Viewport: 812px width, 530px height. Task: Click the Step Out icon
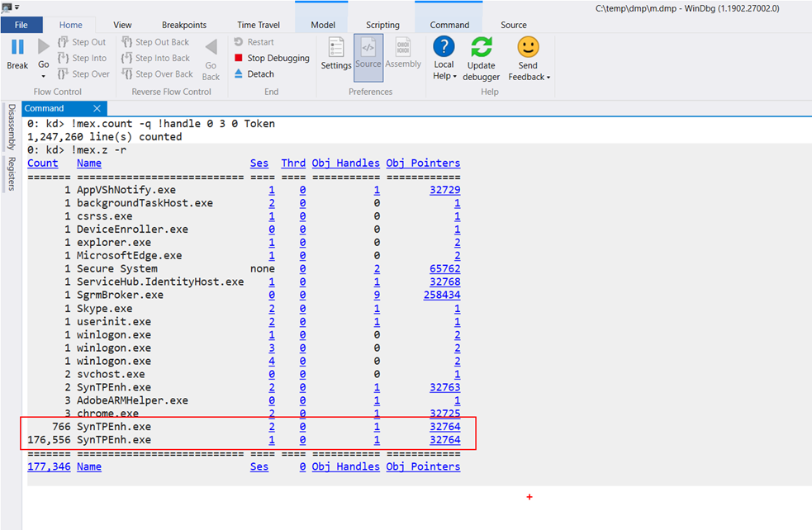tap(63, 42)
